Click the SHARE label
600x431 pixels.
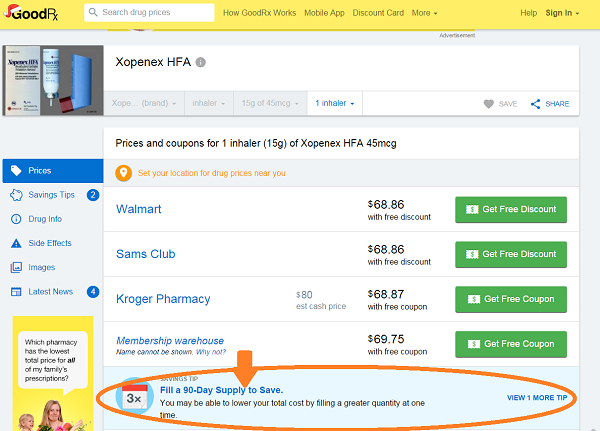click(557, 104)
